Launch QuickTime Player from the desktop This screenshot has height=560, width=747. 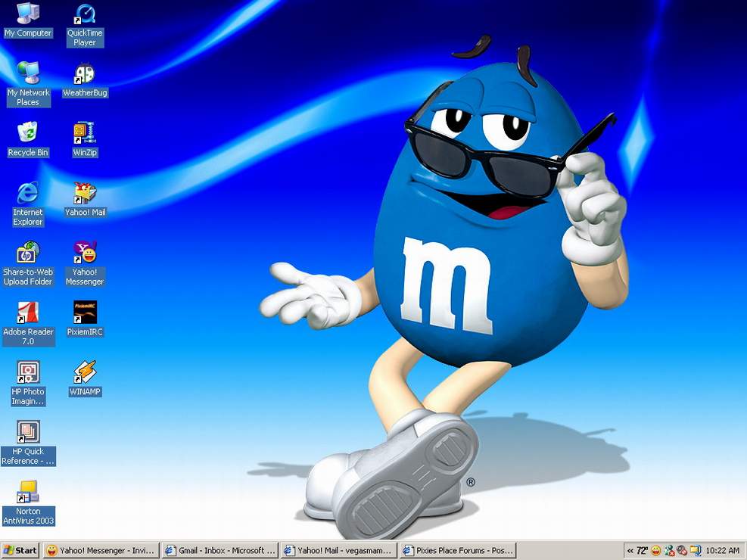pyautogui.click(x=85, y=15)
